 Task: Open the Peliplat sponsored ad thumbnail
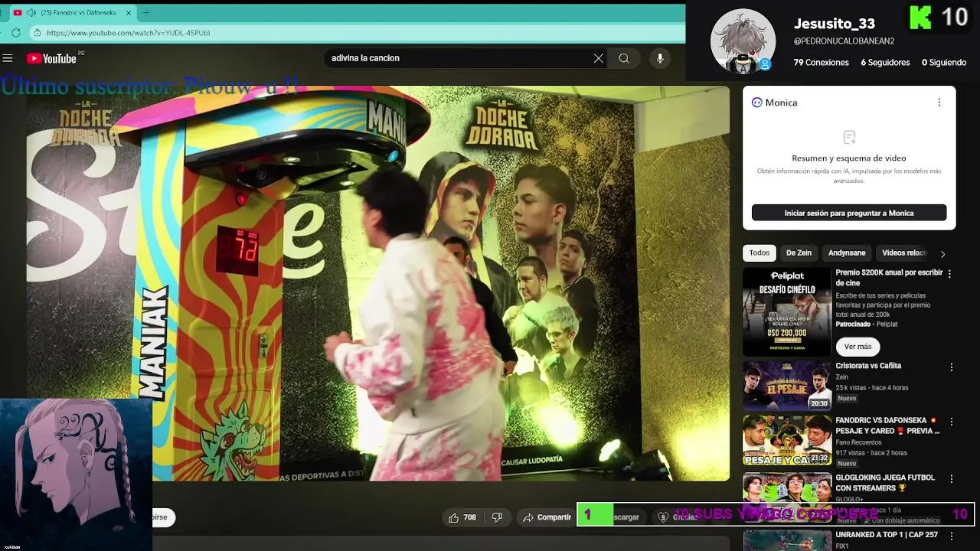pyautogui.click(x=787, y=311)
